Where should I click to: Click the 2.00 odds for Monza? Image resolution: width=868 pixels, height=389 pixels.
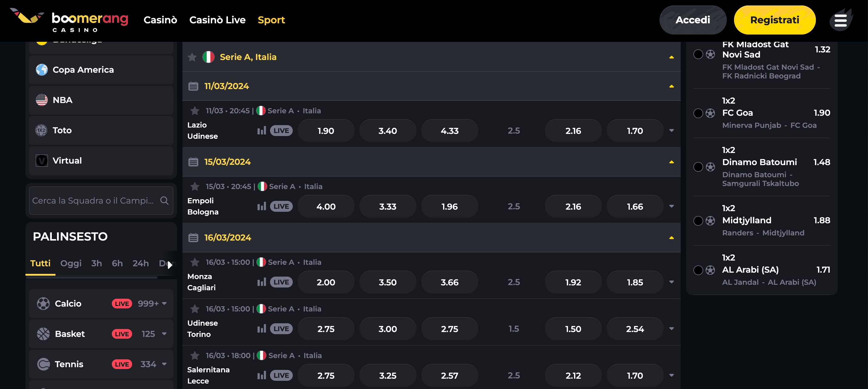[326, 282]
